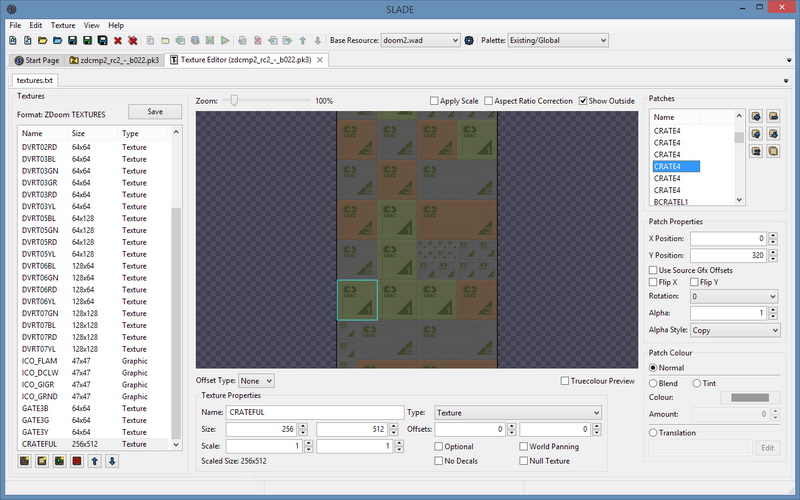
Task: Click the new texture icon below texture list
Action: (24, 461)
